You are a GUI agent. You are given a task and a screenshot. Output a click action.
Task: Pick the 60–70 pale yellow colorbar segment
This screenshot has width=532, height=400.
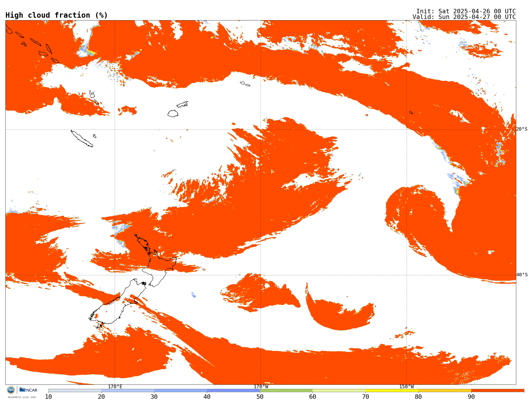coord(339,391)
